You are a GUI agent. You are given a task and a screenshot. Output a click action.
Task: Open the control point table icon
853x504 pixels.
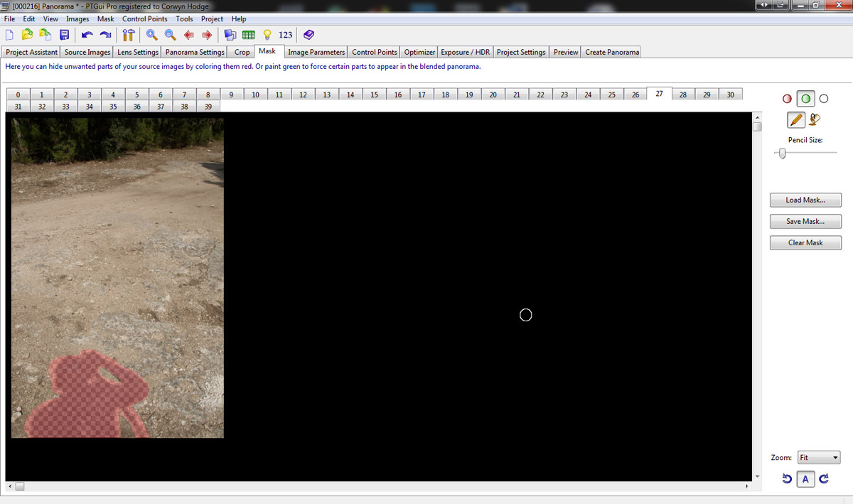pos(248,35)
